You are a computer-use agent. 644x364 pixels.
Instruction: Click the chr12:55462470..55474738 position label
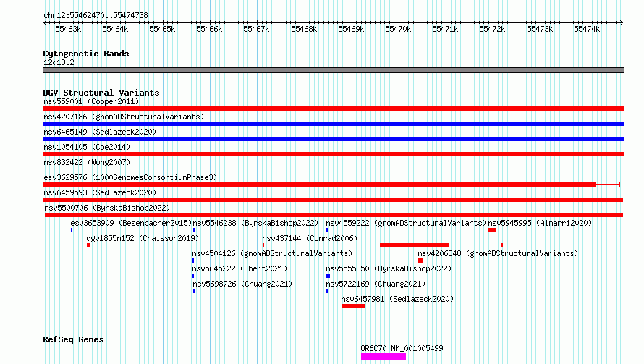click(x=96, y=15)
